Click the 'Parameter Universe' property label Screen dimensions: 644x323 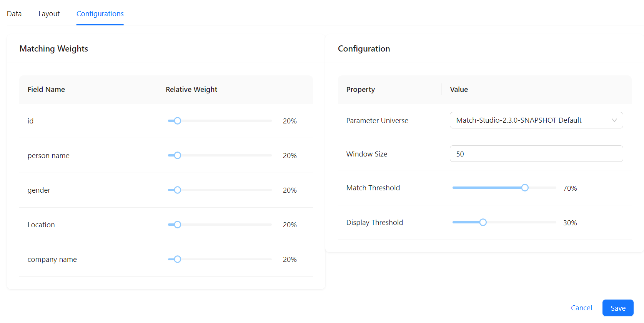377,120
